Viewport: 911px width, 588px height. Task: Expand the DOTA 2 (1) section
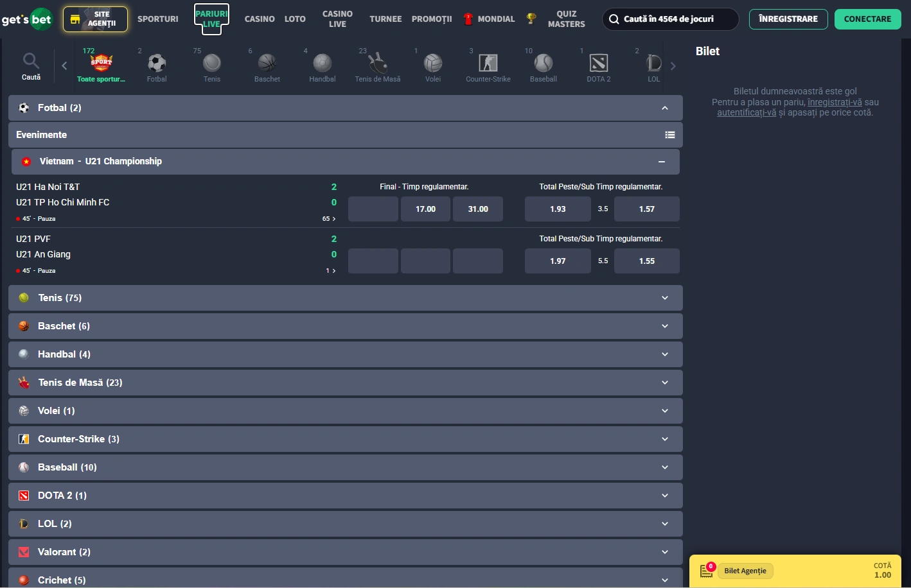[x=346, y=496]
